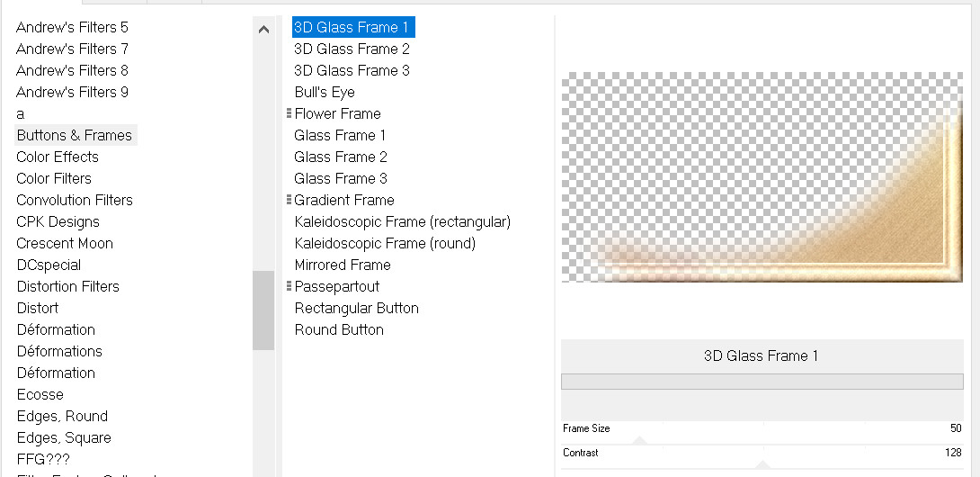Open the Distortion Filters category

[x=68, y=286]
